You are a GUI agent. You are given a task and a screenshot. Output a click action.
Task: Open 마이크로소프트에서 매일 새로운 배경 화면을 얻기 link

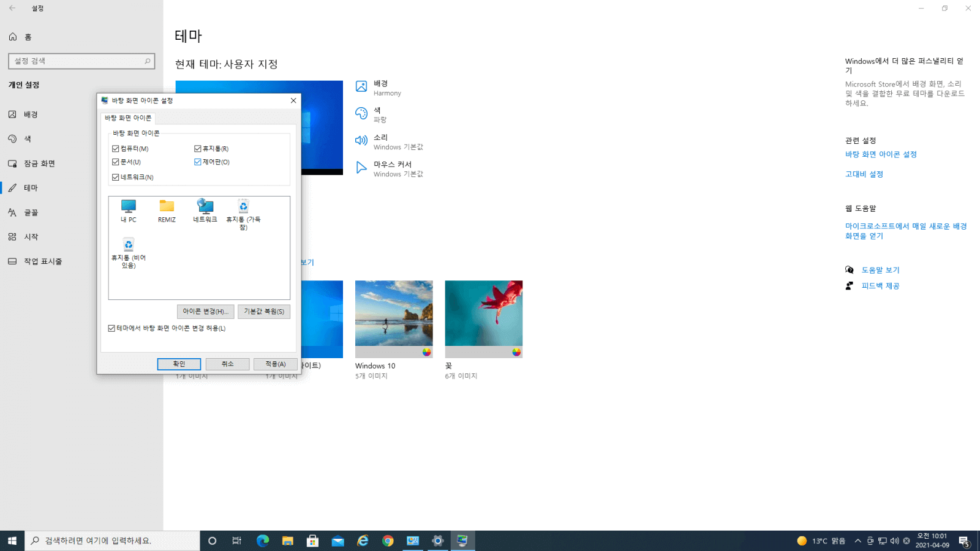tap(906, 231)
